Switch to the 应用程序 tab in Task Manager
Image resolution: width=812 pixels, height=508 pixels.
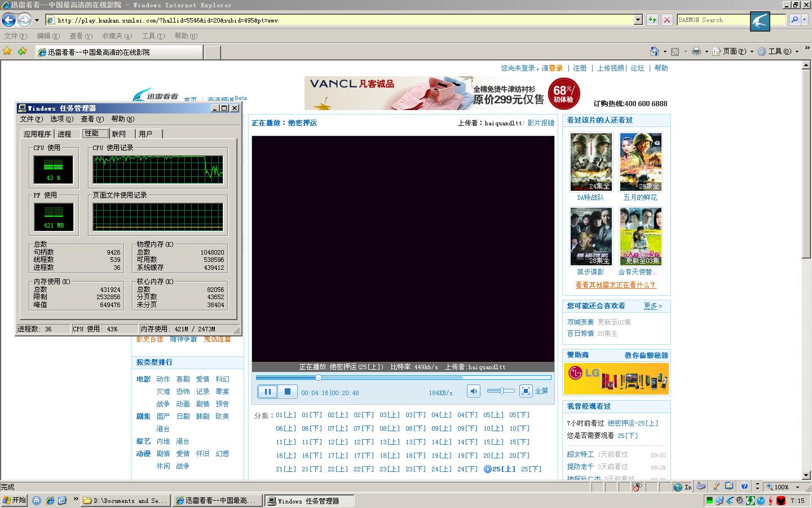coord(37,134)
